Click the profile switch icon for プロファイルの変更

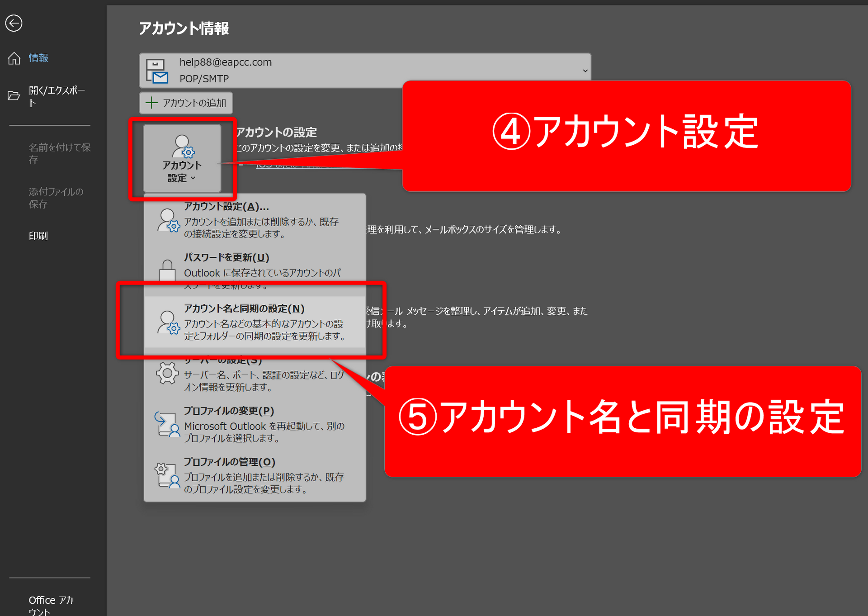[167, 424]
